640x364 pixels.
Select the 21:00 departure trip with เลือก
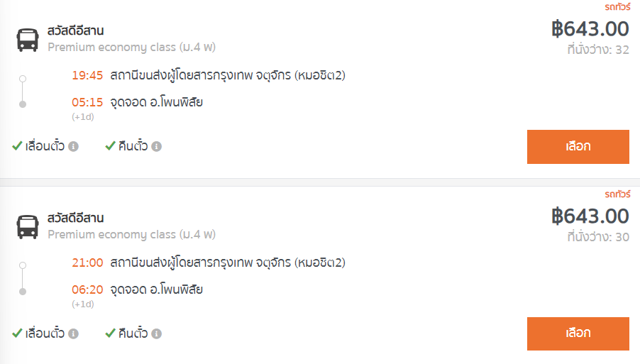click(578, 333)
